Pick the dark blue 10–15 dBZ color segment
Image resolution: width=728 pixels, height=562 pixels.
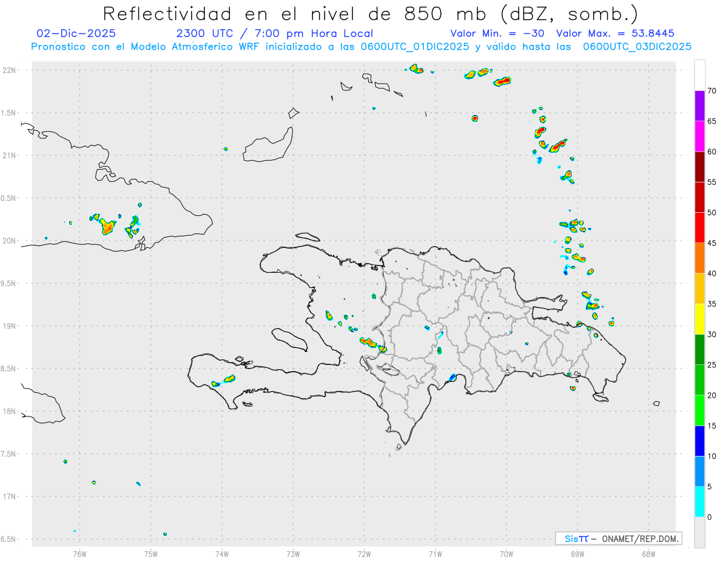tap(699, 441)
